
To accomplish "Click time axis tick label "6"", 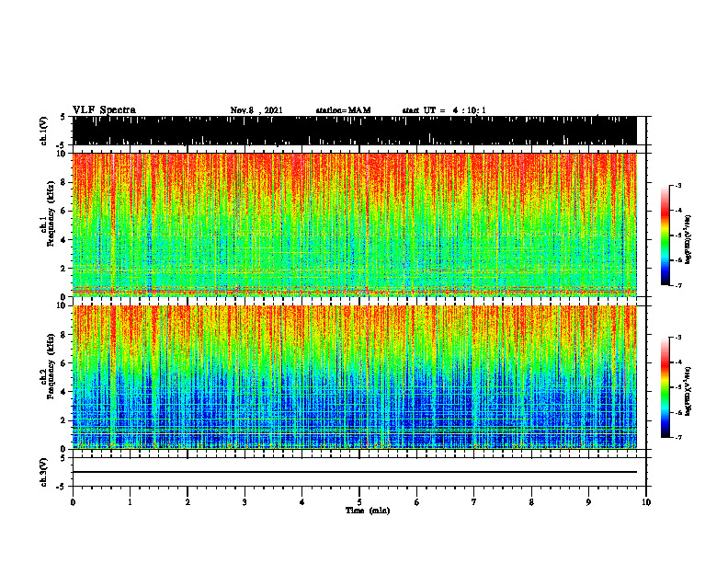I will click(x=417, y=502).
